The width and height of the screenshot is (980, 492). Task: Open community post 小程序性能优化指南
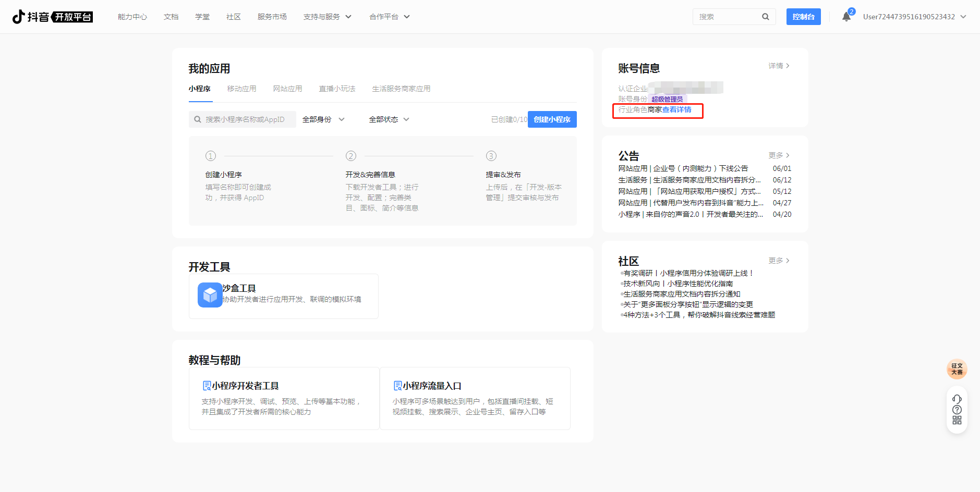click(x=678, y=284)
